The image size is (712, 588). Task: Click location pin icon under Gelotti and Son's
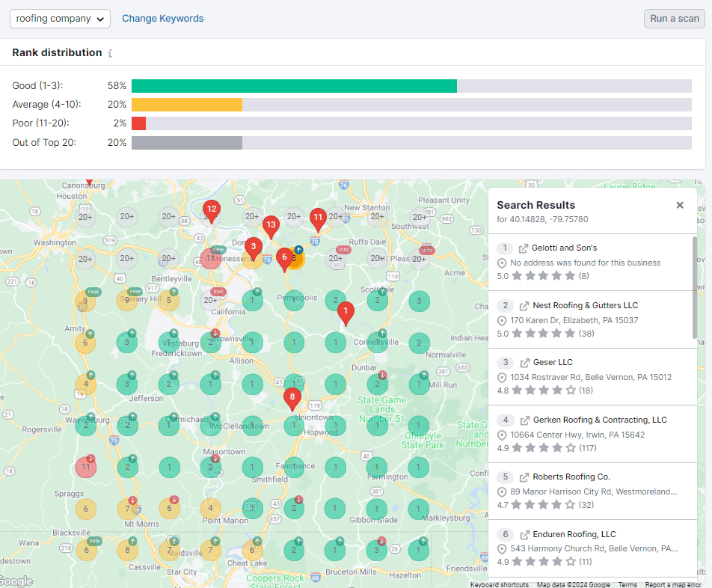(502, 263)
